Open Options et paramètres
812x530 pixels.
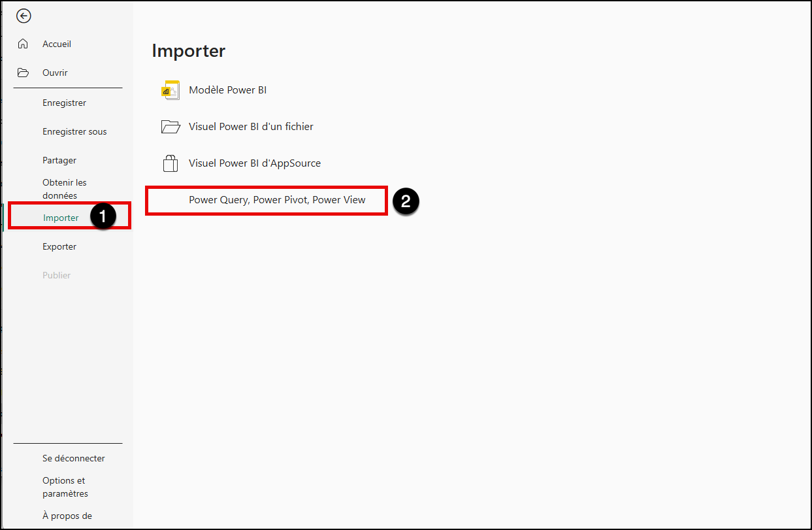[x=65, y=487]
